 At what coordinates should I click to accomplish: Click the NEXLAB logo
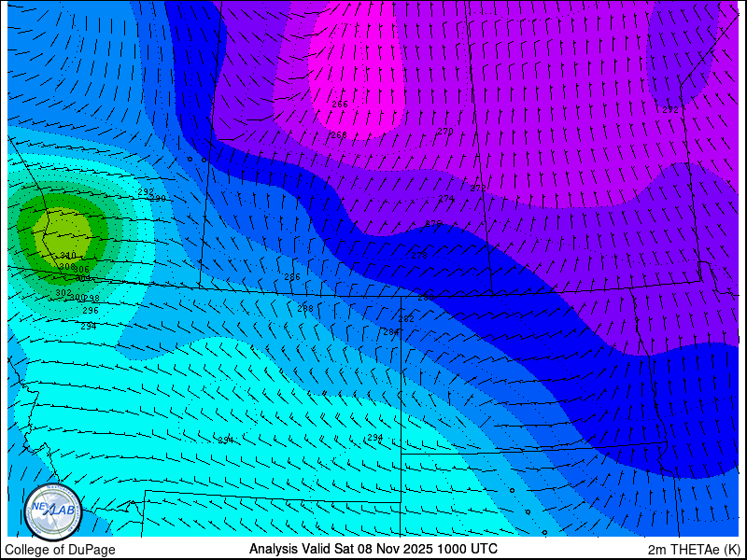click(52, 512)
